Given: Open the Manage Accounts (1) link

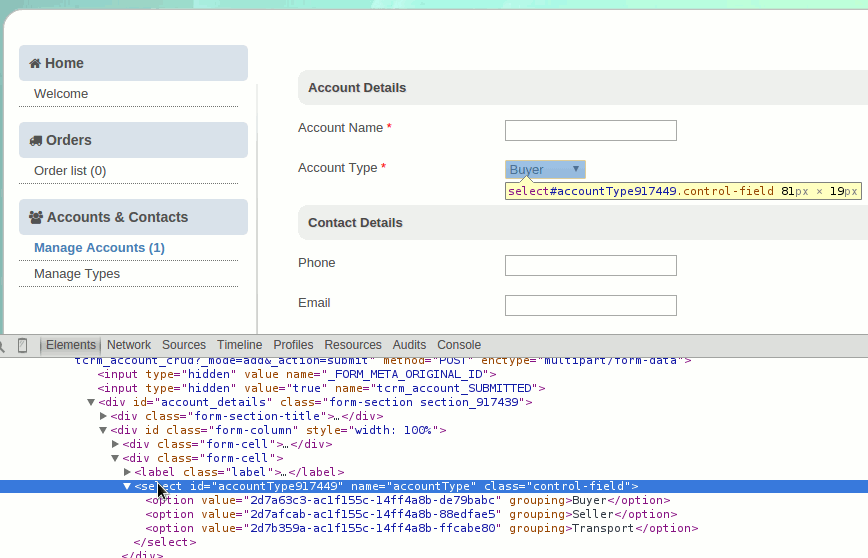Looking at the screenshot, I should [99, 248].
